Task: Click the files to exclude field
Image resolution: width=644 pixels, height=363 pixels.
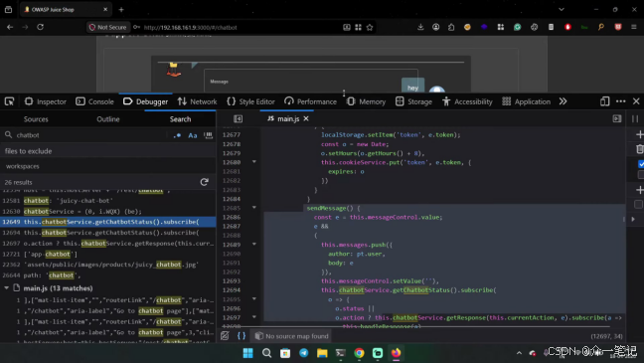Action: 107,151
